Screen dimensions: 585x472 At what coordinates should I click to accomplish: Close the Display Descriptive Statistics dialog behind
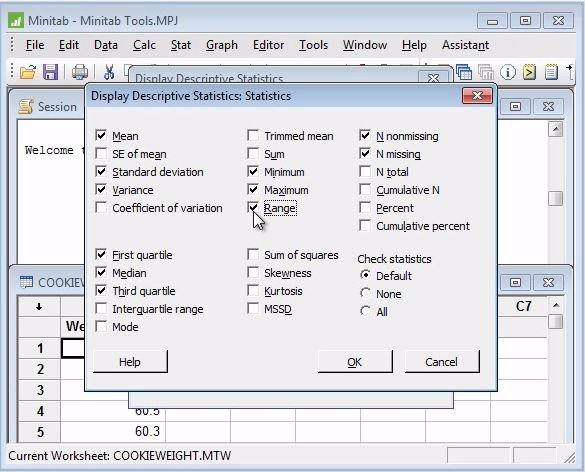pos(433,78)
